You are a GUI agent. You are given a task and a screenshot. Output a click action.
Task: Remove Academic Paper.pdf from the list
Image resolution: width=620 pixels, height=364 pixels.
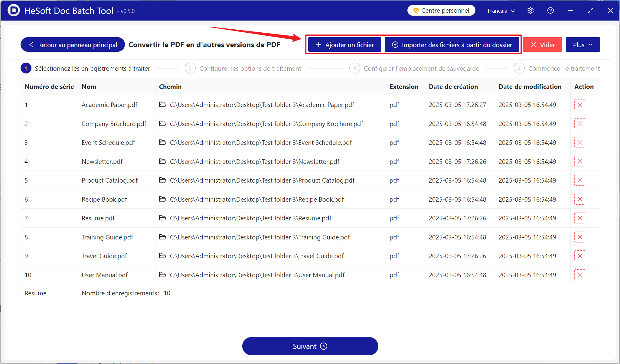click(579, 105)
